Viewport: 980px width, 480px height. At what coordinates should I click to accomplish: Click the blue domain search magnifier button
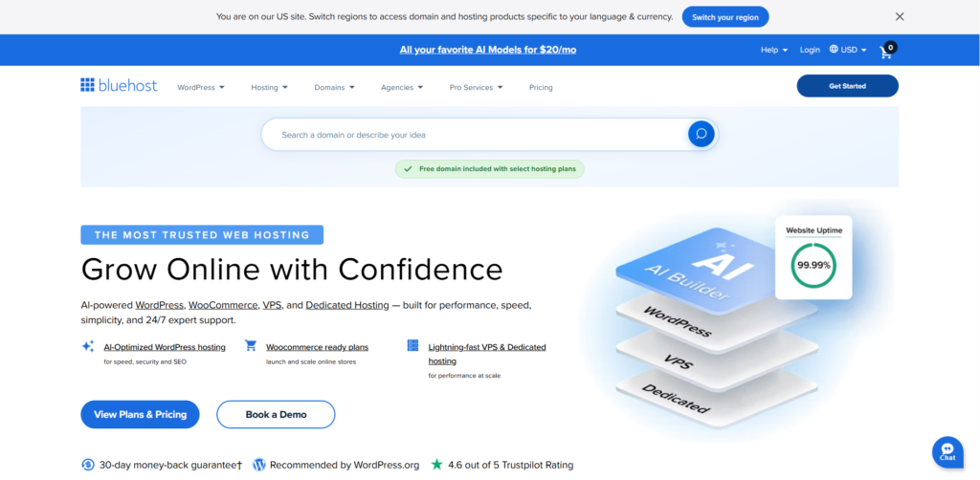(x=702, y=134)
